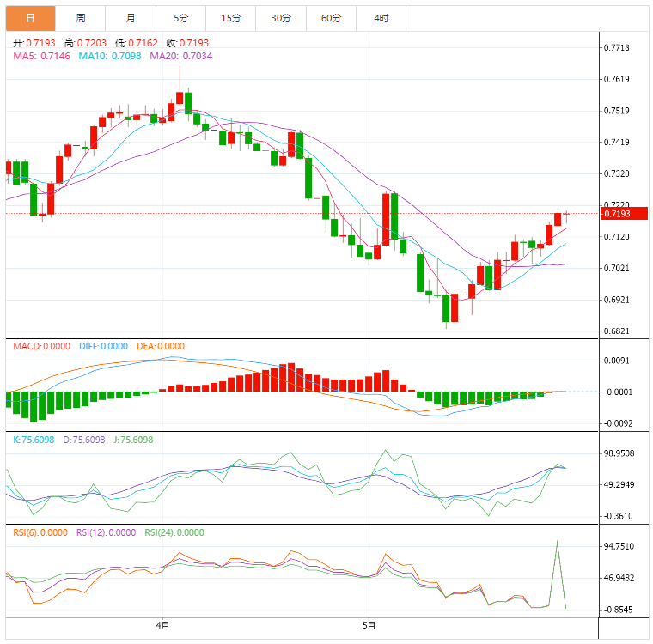Click the 0.0091 MACD axis label
The height and width of the screenshot is (644, 653).
tap(617, 361)
